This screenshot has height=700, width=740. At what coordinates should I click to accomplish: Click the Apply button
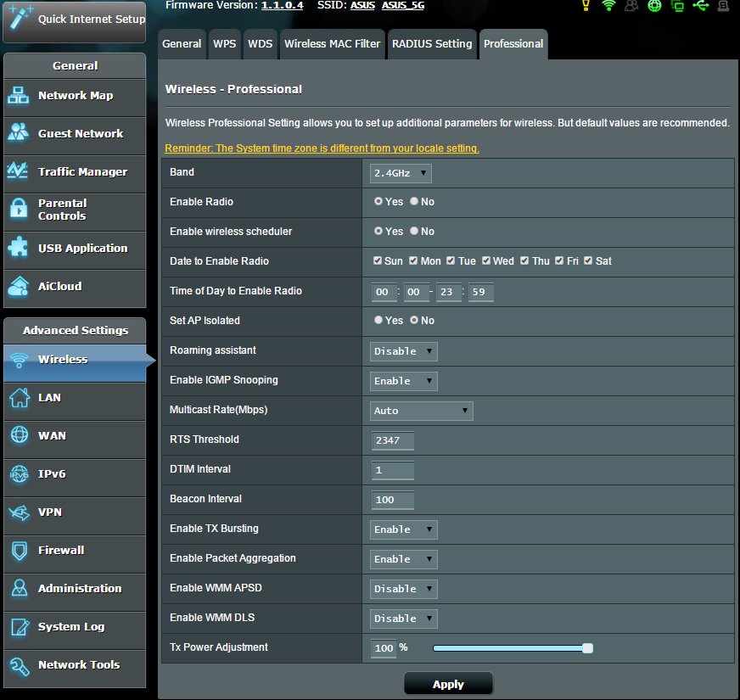point(448,684)
